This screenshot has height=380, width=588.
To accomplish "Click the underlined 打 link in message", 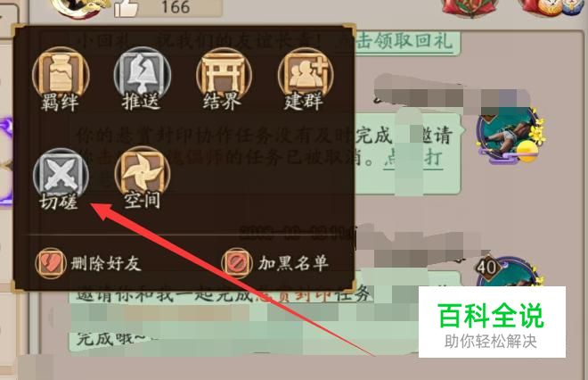I will coord(433,158).
